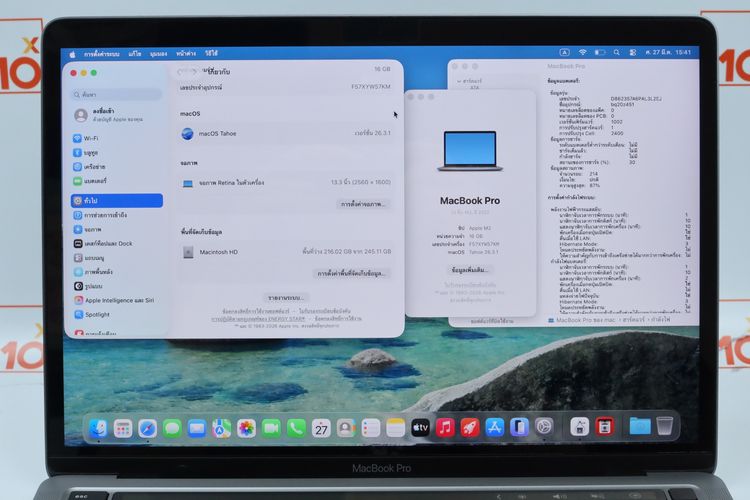
Task: Click the MacBook Pro path item in System Information
Action: (x=581, y=320)
